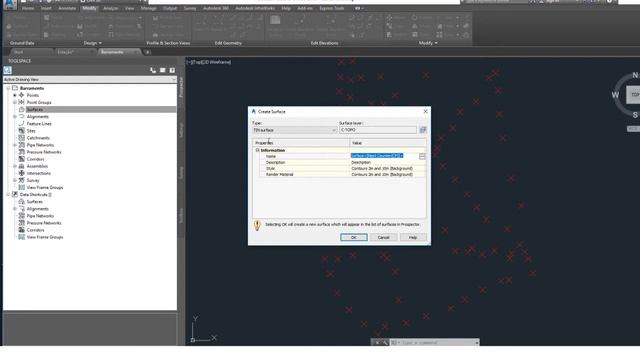The image size is (640, 360).
Task: Click the Assemblies node icon
Action: point(22,166)
